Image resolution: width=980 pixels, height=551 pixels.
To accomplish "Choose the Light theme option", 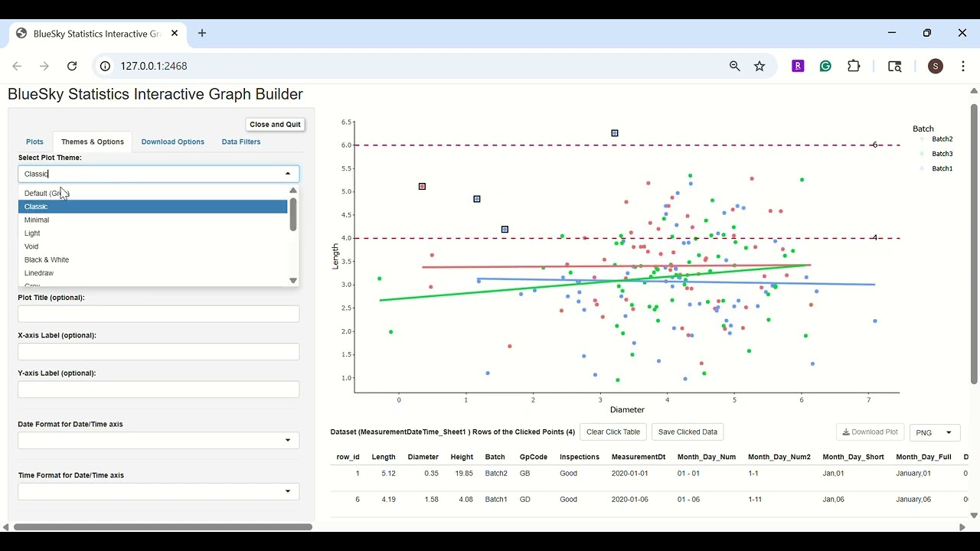I will click(152, 233).
